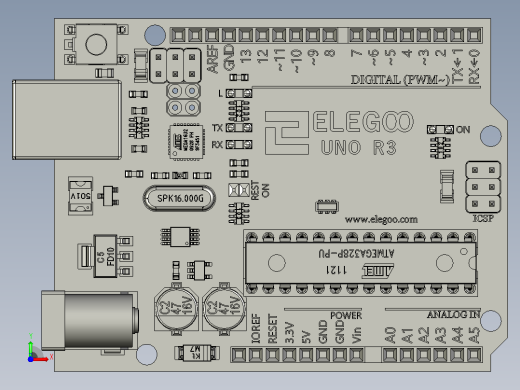Select the ATMEGA328P-PU chip

click(x=361, y=263)
